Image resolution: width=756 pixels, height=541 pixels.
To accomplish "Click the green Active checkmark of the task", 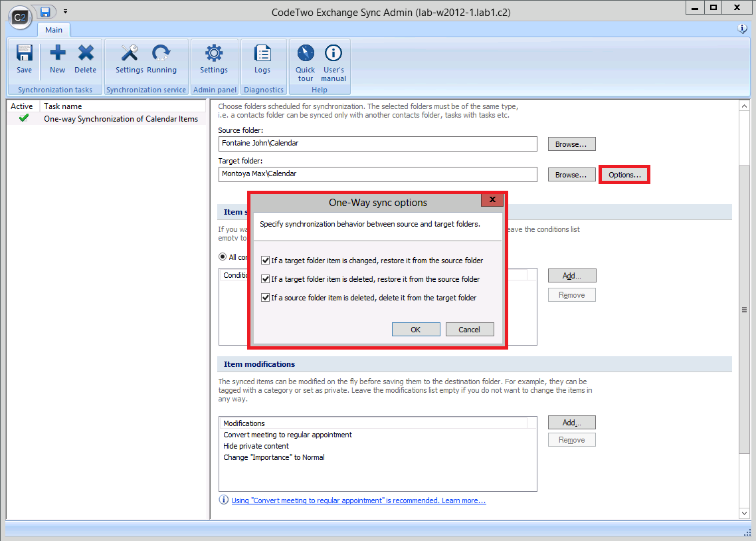I will 24,118.
